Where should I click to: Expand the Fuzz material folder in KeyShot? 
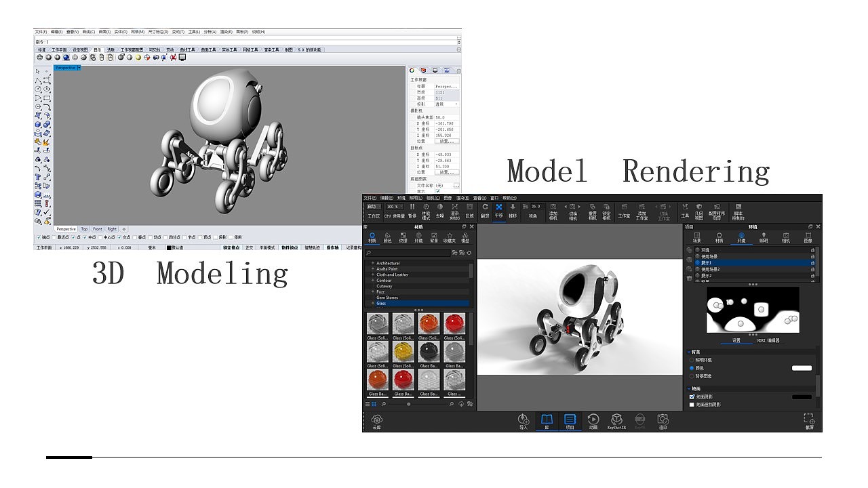click(x=372, y=292)
